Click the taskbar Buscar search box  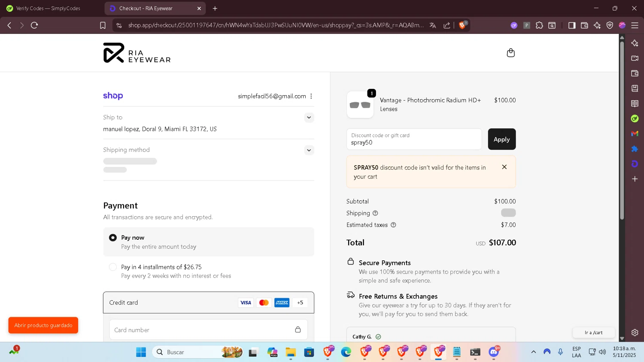coord(197,352)
